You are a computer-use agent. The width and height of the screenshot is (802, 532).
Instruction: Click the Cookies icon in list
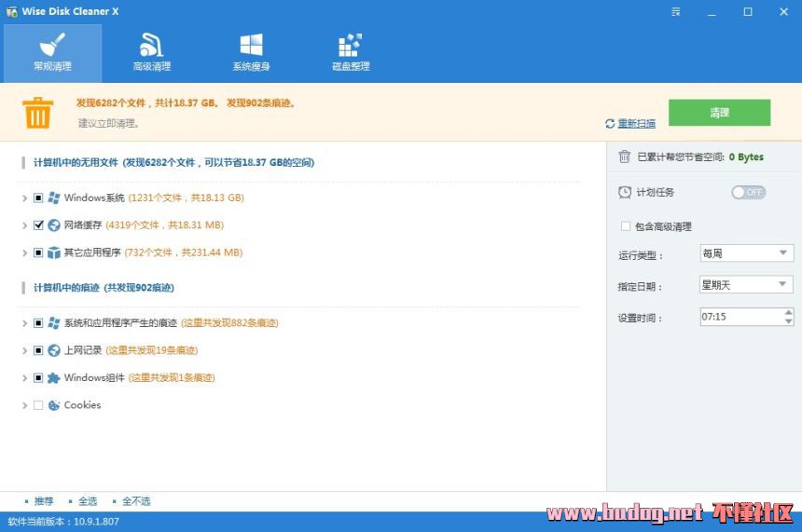coord(54,405)
